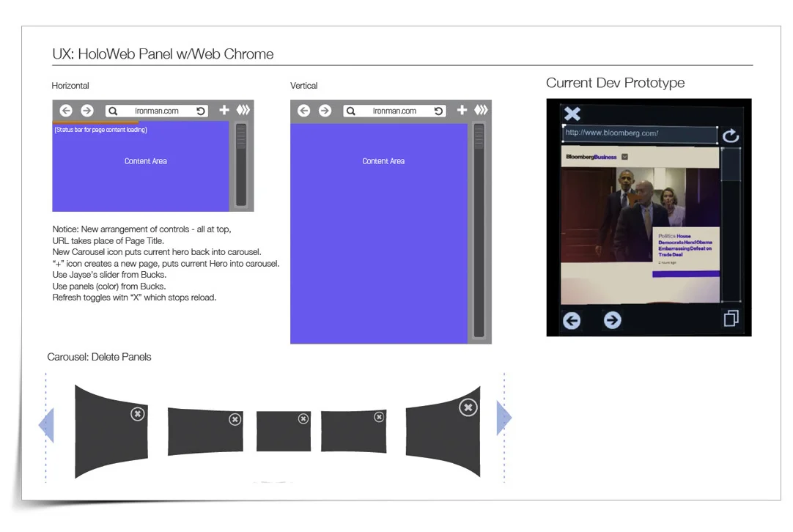Click orange loading progress bar in Horizontal panel
The image size is (793, 532).
pyautogui.click(x=95, y=122)
